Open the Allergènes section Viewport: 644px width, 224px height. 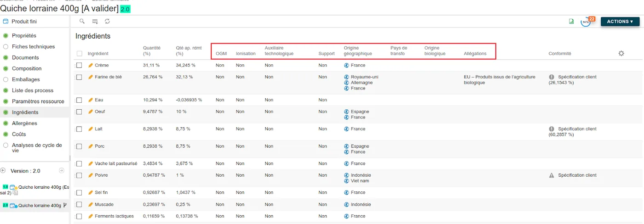tap(24, 123)
